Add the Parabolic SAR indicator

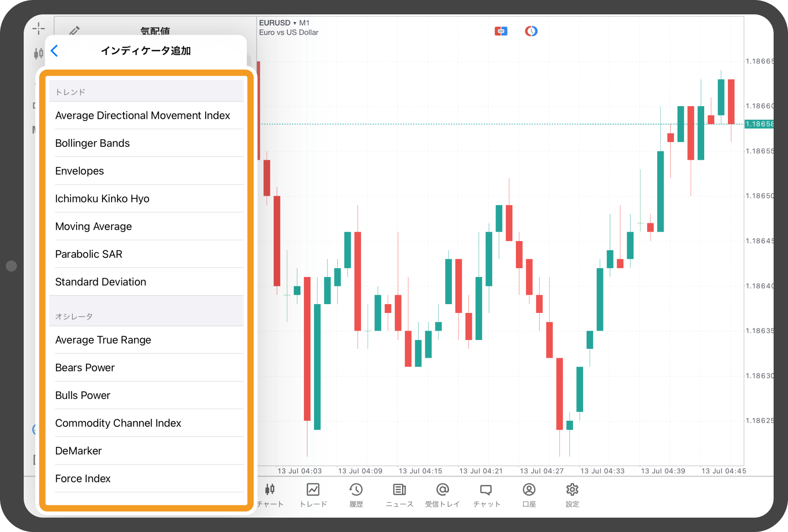coord(146,254)
